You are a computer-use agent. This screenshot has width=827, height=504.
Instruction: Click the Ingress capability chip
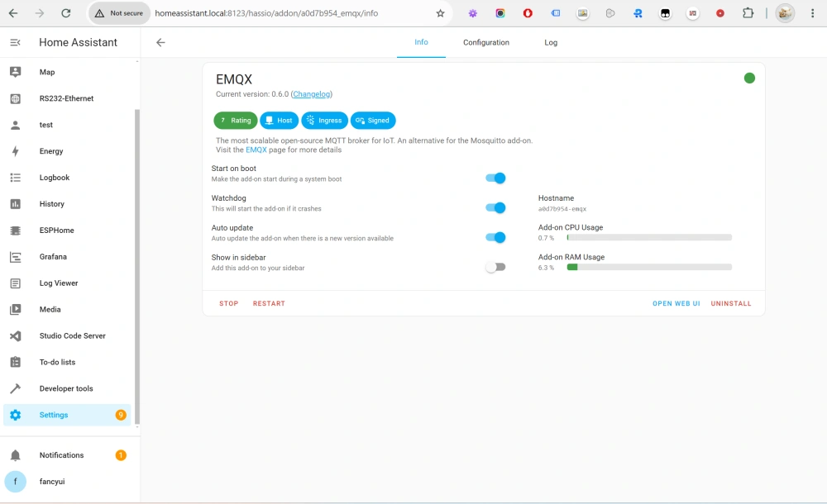click(x=324, y=120)
